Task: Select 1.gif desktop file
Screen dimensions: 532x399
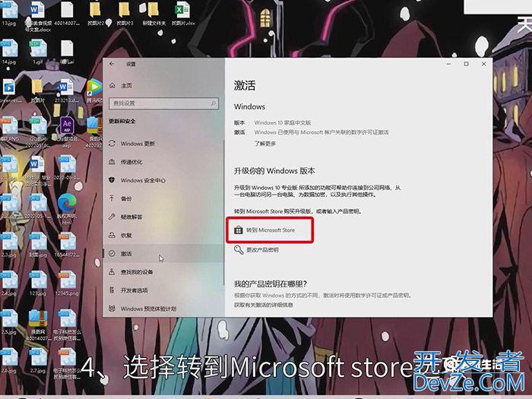Action: (38, 52)
